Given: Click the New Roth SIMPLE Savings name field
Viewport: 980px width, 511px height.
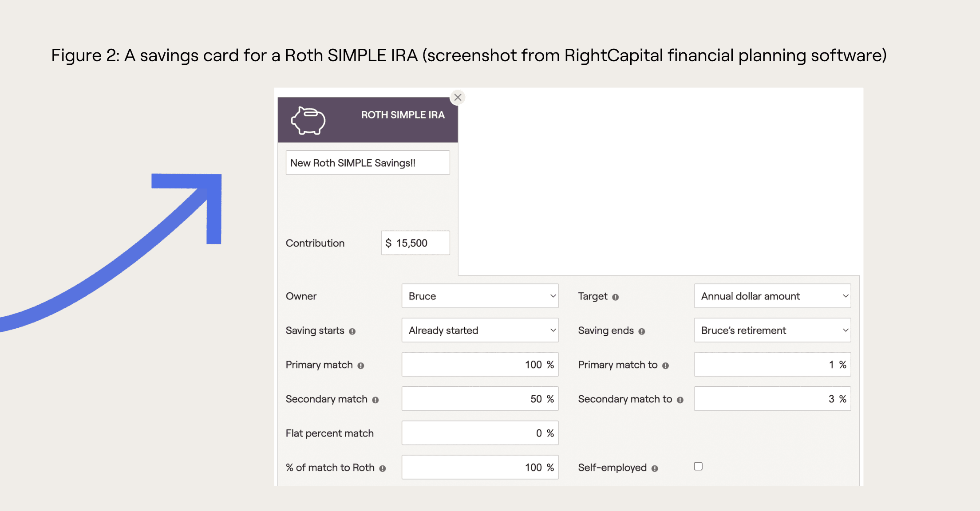Looking at the screenshot, I should pyautogui.click(x=367, y=162).
